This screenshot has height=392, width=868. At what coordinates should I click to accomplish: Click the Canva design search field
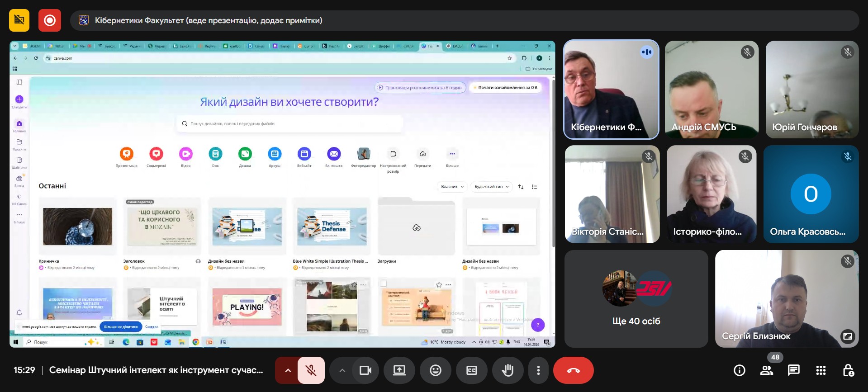click(289, 123)
